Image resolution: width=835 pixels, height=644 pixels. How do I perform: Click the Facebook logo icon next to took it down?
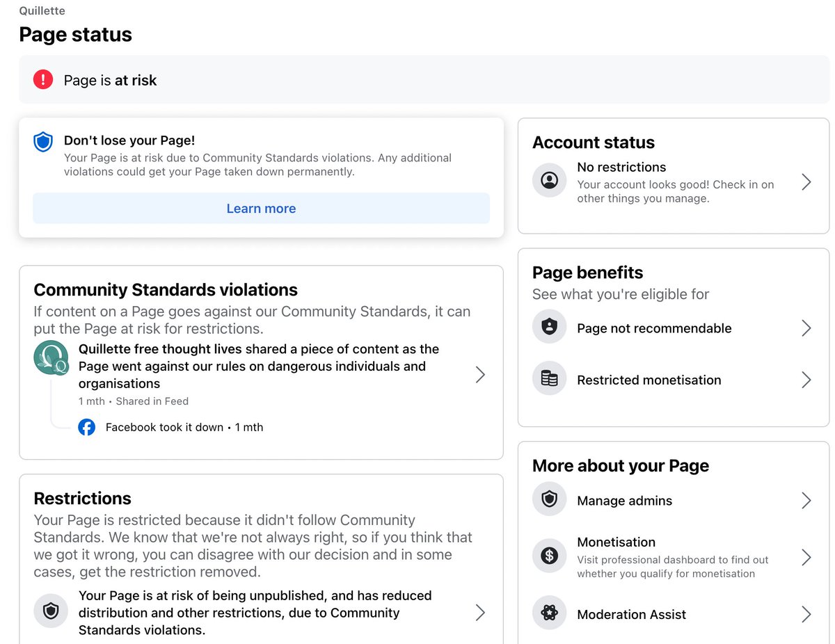(x=86, y=427)
